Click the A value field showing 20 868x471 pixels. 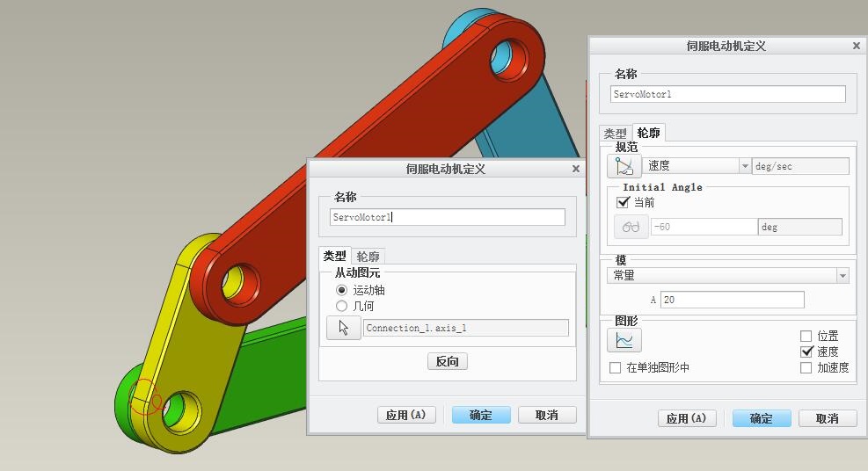click(x=731, y=301)
